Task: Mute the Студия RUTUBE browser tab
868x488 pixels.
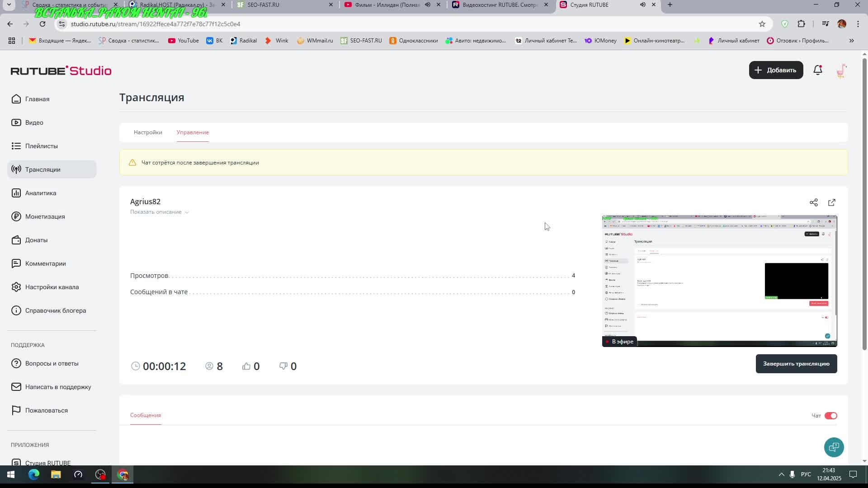Action: [x=642, y=5]
